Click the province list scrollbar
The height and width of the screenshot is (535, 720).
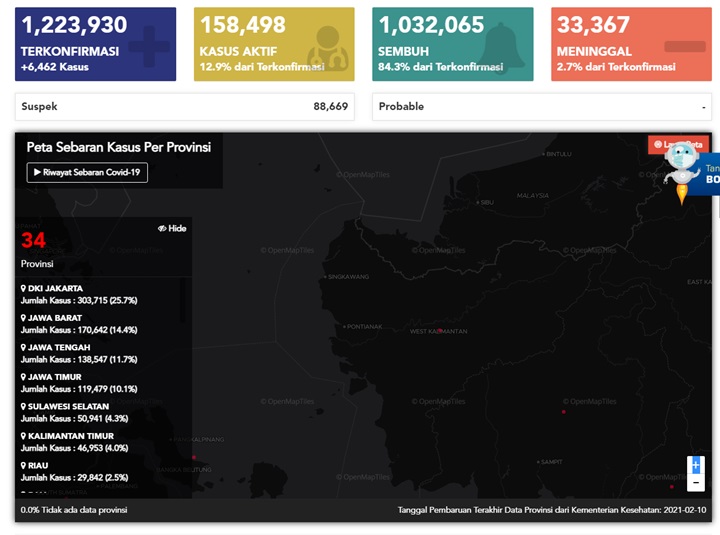point(183,300)
